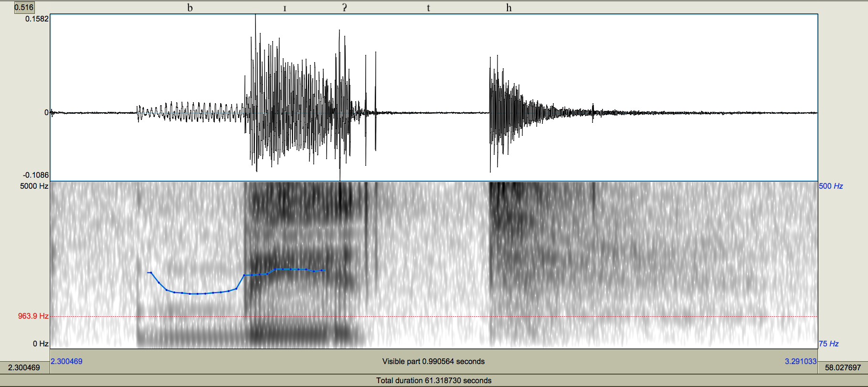Click the voicing bar of 'b' in the spectrogram

click(x=191, y=336)
